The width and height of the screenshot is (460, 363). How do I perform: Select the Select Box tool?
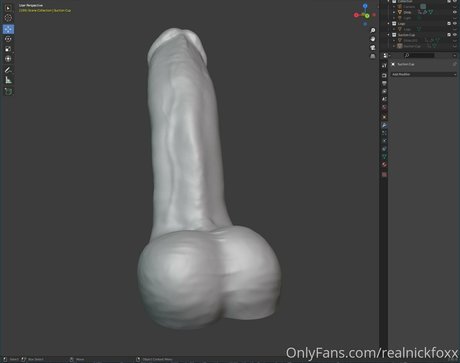[8, 7]
